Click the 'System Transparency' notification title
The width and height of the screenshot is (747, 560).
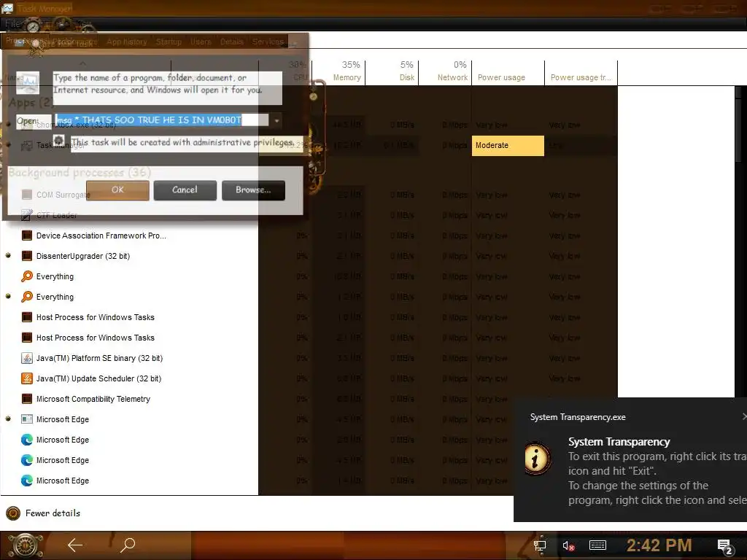pyautogui.click(x=619, y=442)
